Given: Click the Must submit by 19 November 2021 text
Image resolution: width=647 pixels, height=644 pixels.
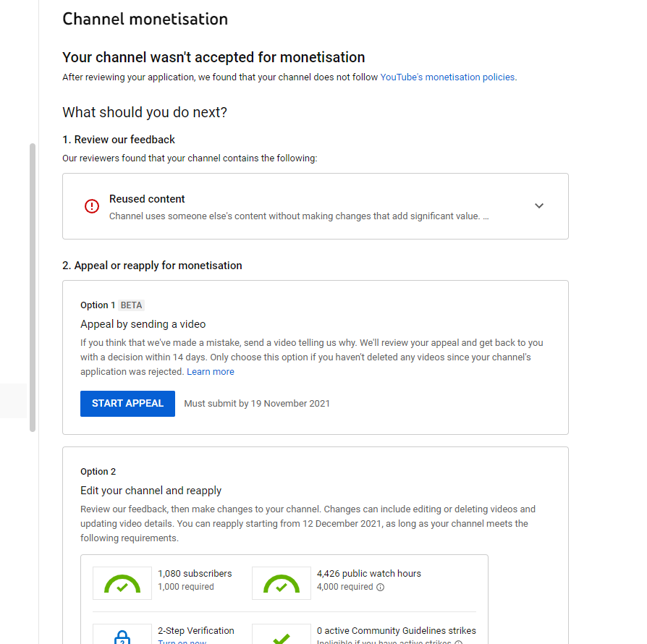Looking at the screenshot, I should tap(257, 404).
